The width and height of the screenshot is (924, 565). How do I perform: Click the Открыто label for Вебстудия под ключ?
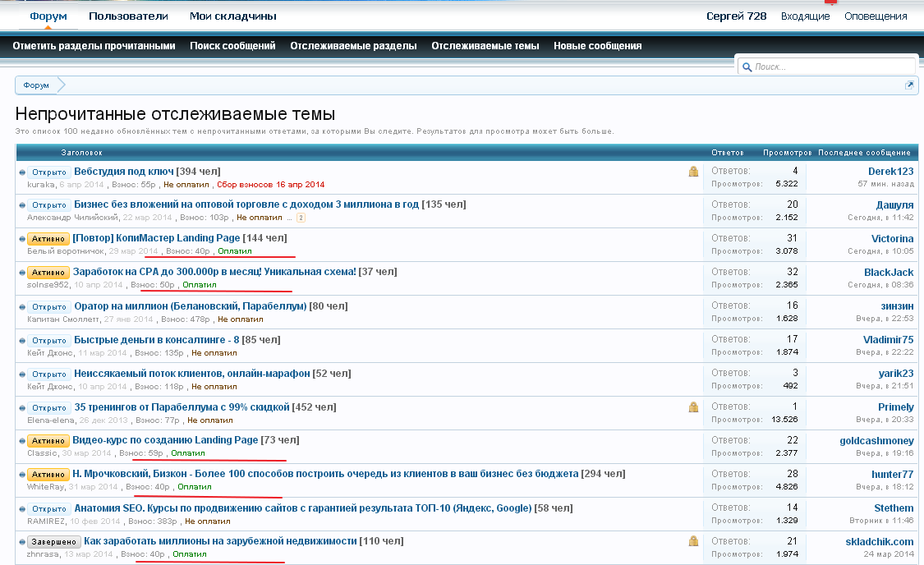click(x=49, y=172)
